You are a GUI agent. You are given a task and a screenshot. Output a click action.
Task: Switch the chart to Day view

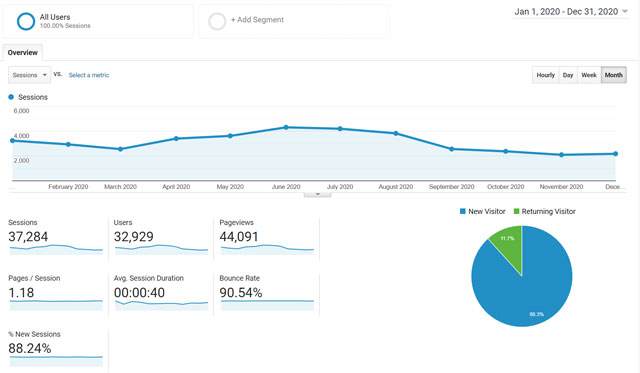(x=568, y=75)
